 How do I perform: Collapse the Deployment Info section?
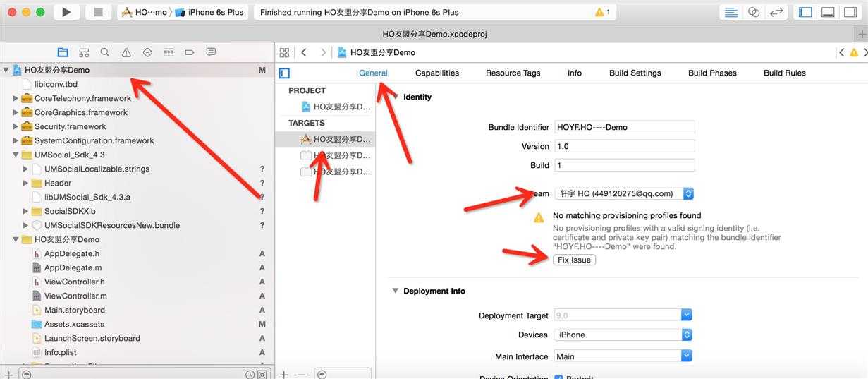394,291
